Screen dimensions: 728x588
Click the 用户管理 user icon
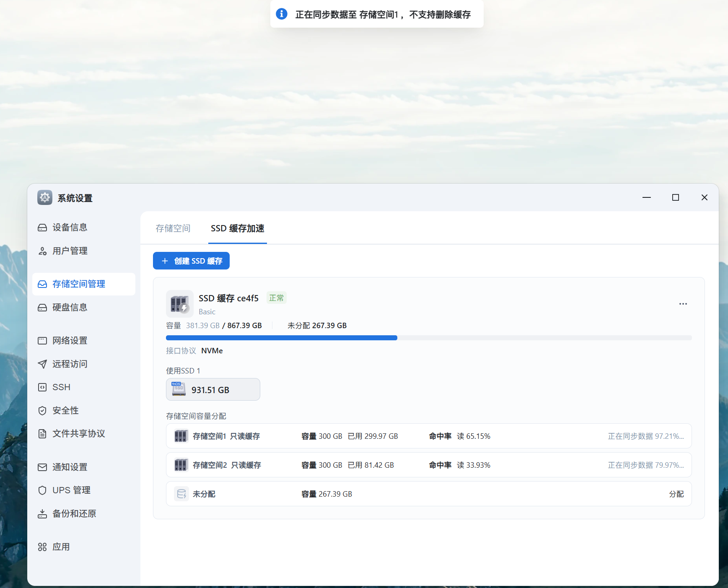(42, 251)
